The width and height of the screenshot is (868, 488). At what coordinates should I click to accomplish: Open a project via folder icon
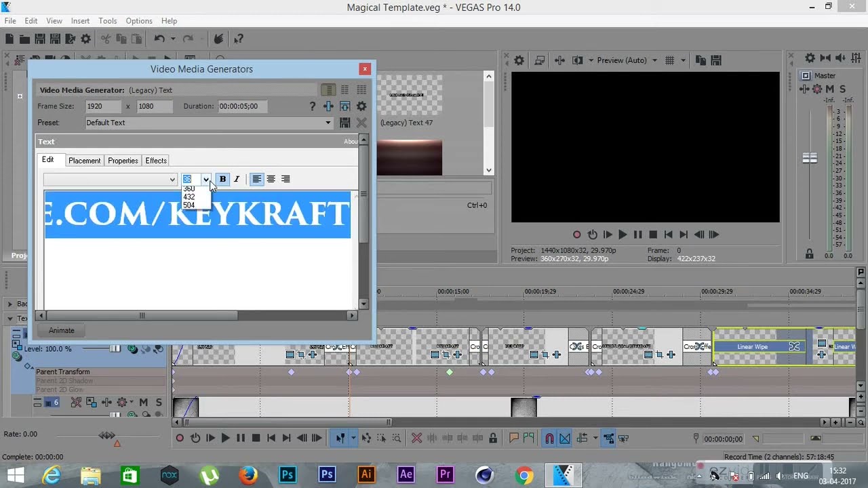coord(24,39)
